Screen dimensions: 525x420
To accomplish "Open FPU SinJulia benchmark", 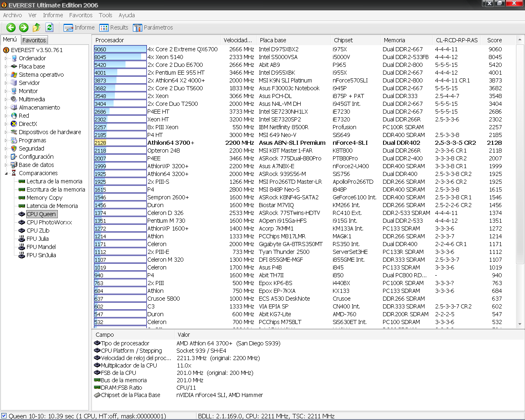I will [x=41, y=255].
